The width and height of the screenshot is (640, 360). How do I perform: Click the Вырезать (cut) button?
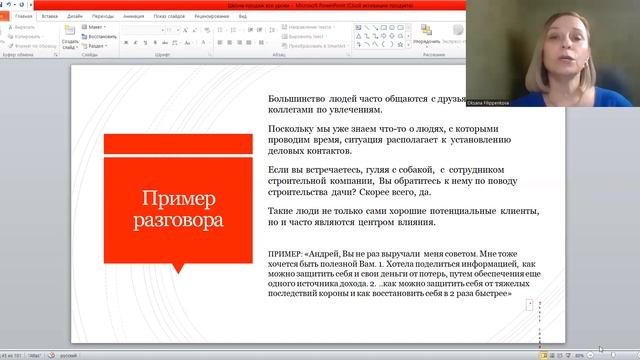[x=22, y=27]
